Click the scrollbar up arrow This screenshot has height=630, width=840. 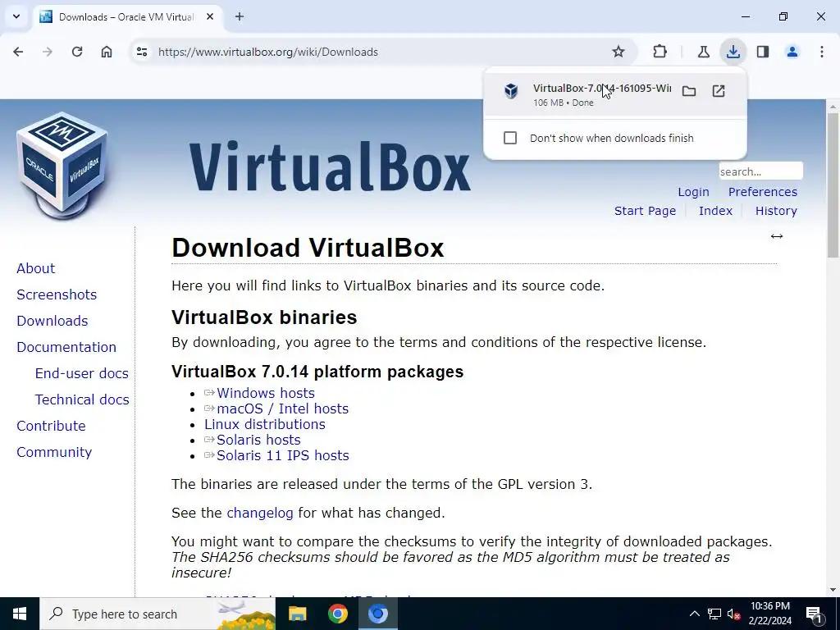833,107
